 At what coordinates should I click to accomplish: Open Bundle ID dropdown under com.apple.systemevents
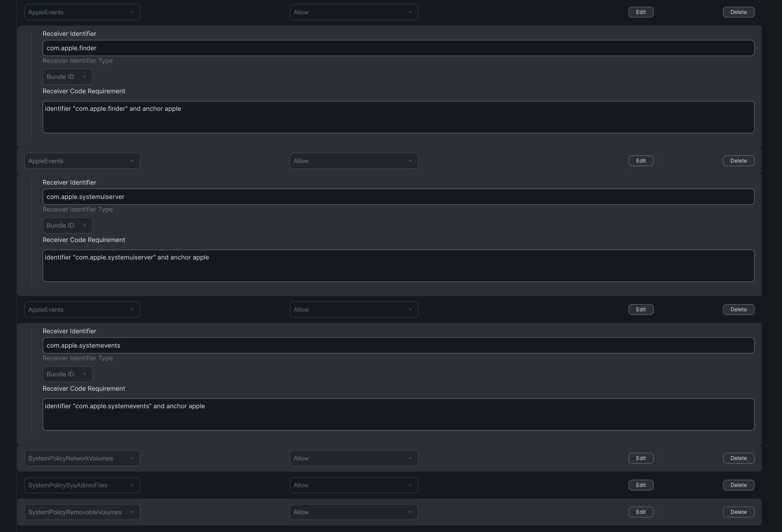click(67, 374)
